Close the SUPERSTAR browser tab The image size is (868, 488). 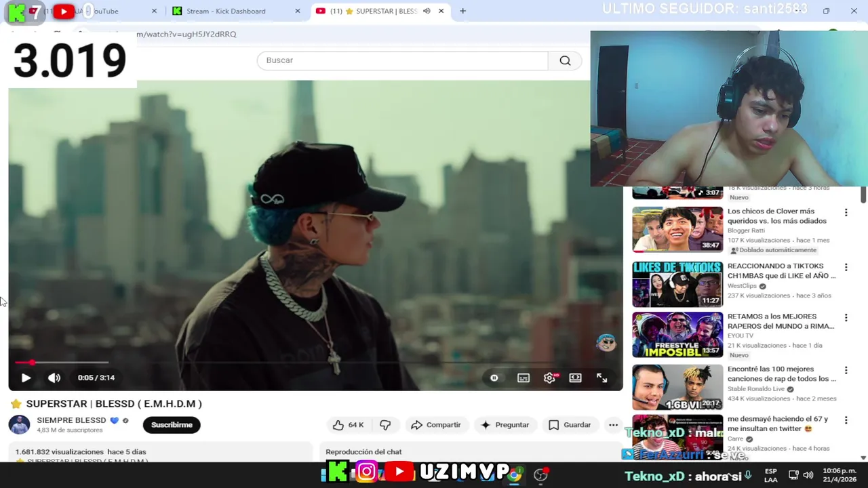441,11
